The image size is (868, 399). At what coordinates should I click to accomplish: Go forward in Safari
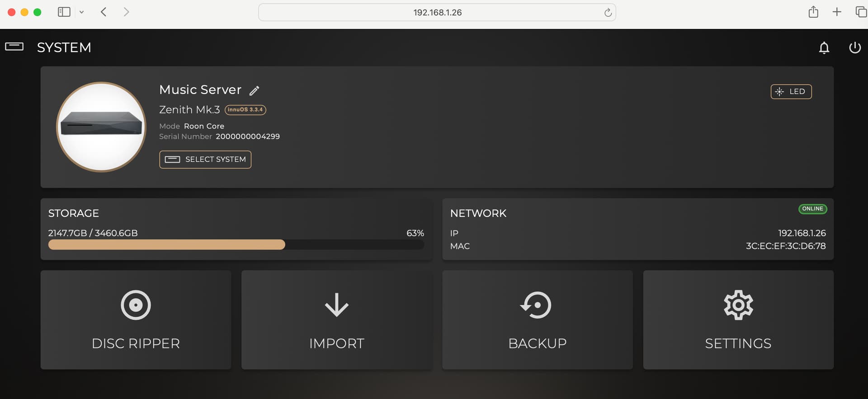coord(126,12)
